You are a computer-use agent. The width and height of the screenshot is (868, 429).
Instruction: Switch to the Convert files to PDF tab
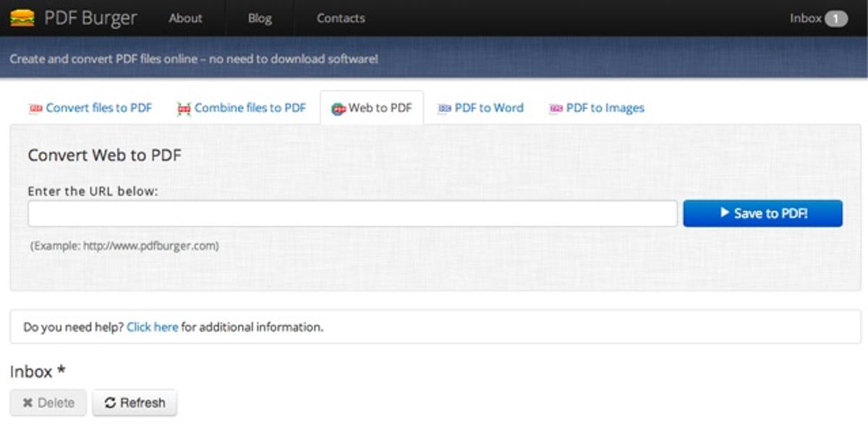point(90,108)
